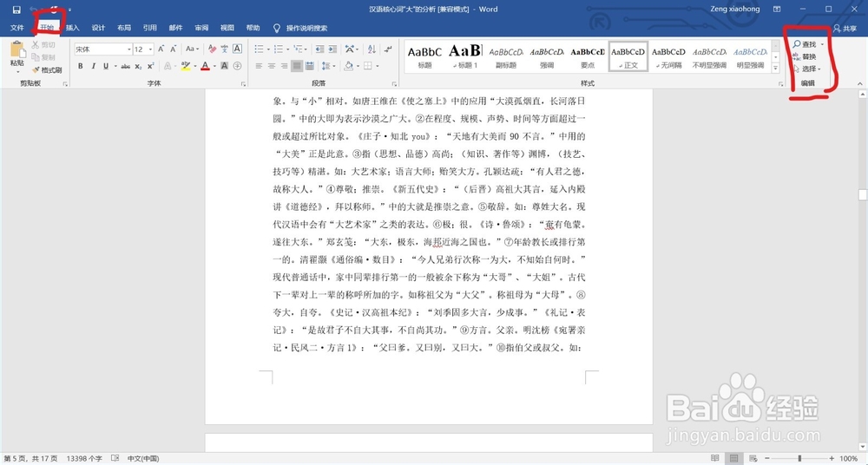This screenshot has height=465, width=868.
Task: Toggle justified paragraph alignment
Action: pyautogui.click(x=297, y=66)
